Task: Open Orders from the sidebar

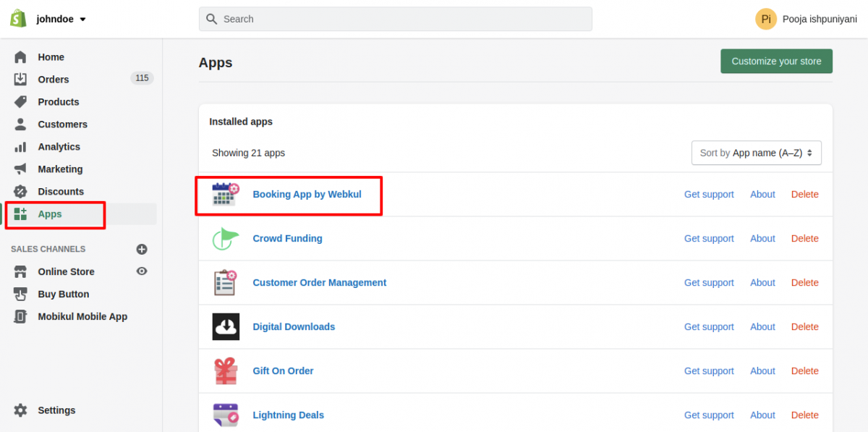Action: click(52, 79)
